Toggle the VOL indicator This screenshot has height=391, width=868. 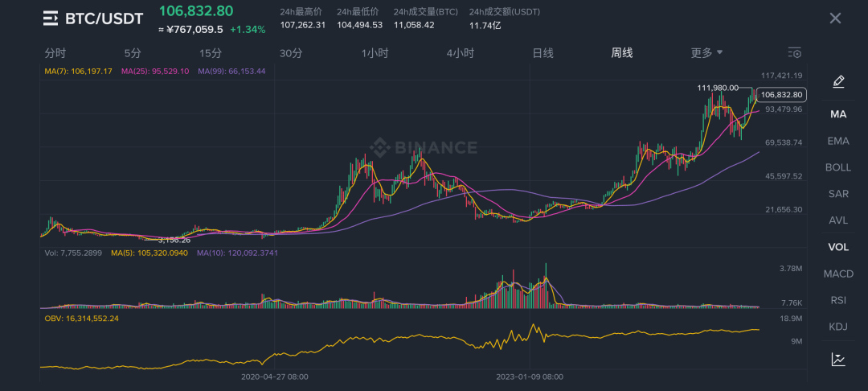click(x=838, y=247)
